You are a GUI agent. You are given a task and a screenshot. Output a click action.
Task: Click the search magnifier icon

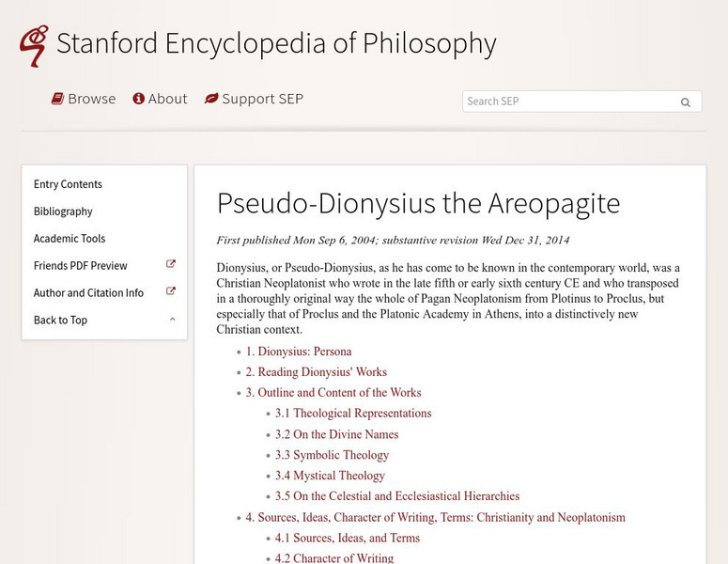(x=686, y=102)
